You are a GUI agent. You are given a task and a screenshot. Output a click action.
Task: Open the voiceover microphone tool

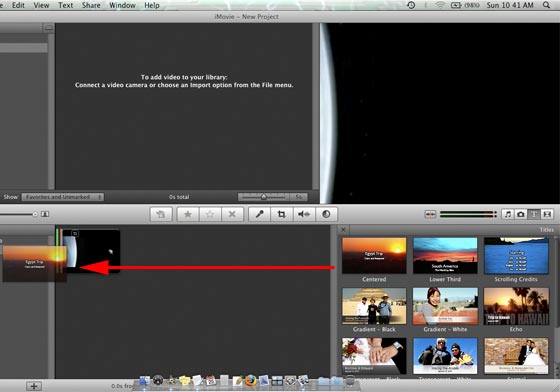pos(259,214)
